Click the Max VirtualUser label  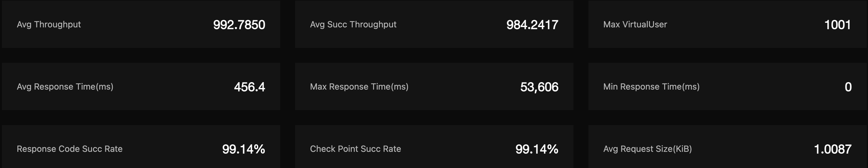tap(635, 24)
